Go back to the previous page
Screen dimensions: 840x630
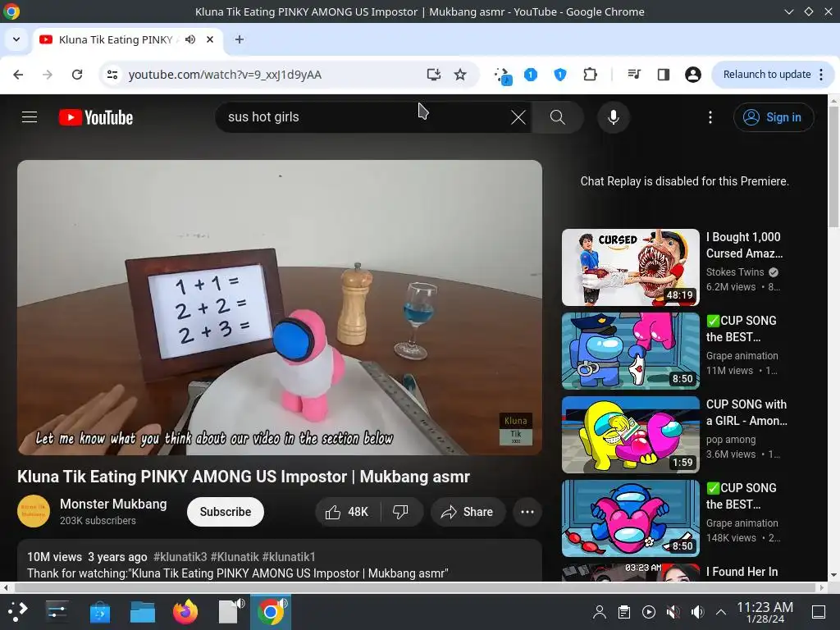(x=18, y=75)
